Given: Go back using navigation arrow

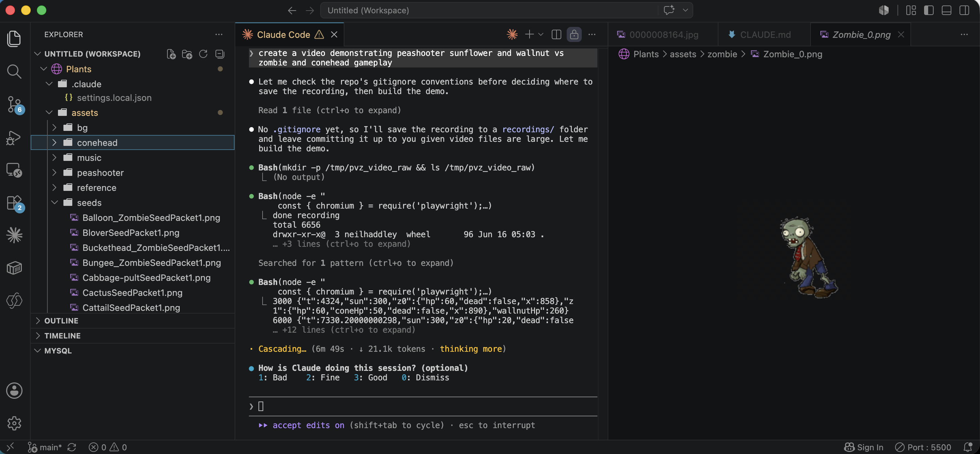Looking at the screenshot, I should tap(292, 10).
